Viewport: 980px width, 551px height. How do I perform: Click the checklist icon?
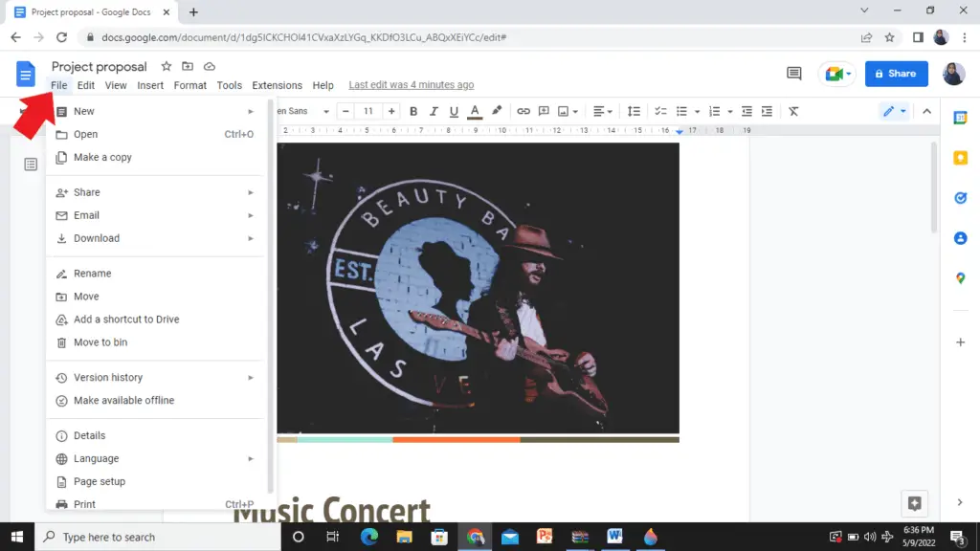(x=660, y=111)
